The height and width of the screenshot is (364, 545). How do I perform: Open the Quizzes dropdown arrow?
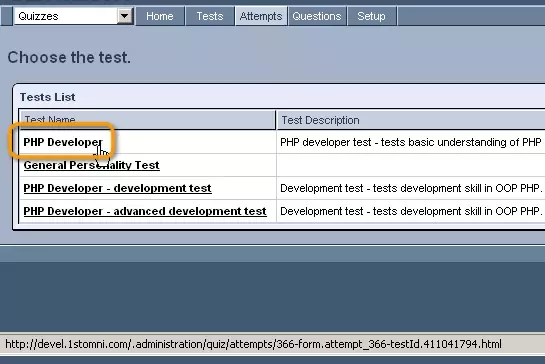point(124,16)
